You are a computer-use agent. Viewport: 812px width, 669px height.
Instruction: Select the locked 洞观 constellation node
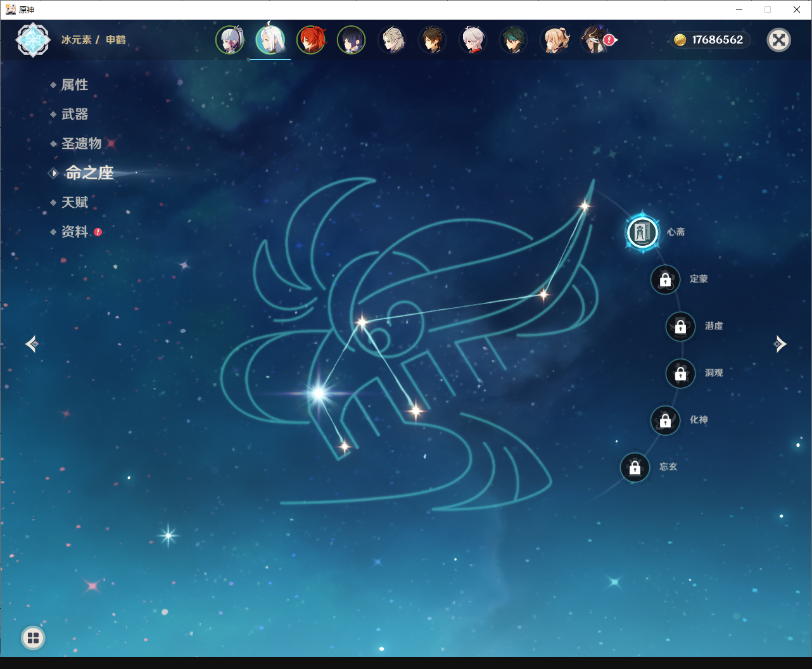click(681, 373)
